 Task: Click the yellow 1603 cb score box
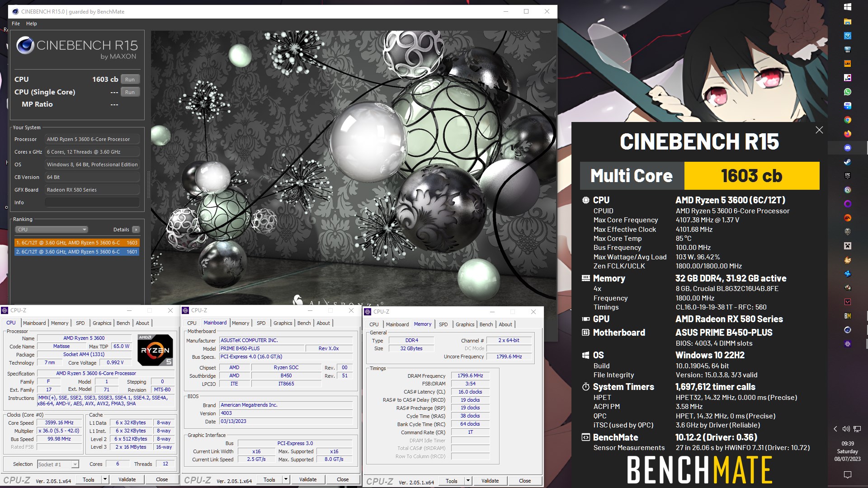[751, 176]
